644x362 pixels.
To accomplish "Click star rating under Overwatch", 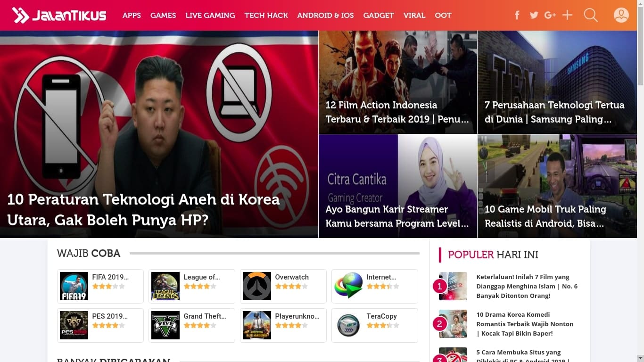I will pyautogui.click(x=291, y=286).
